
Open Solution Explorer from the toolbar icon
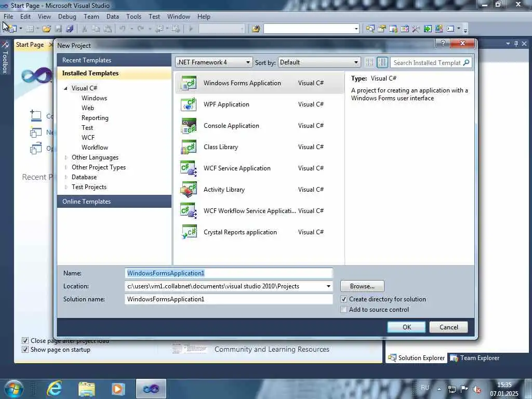point(370,29)
